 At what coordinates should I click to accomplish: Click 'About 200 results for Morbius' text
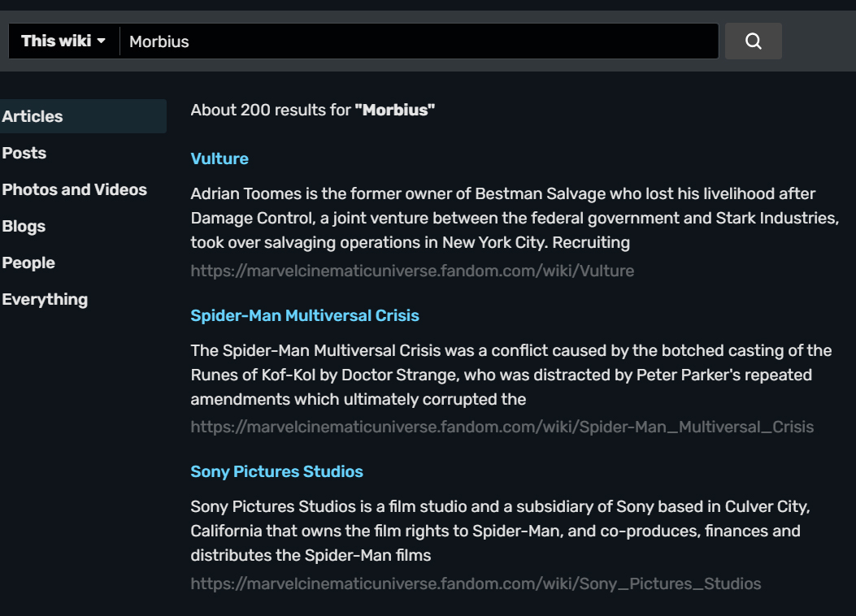click(313, 110)
